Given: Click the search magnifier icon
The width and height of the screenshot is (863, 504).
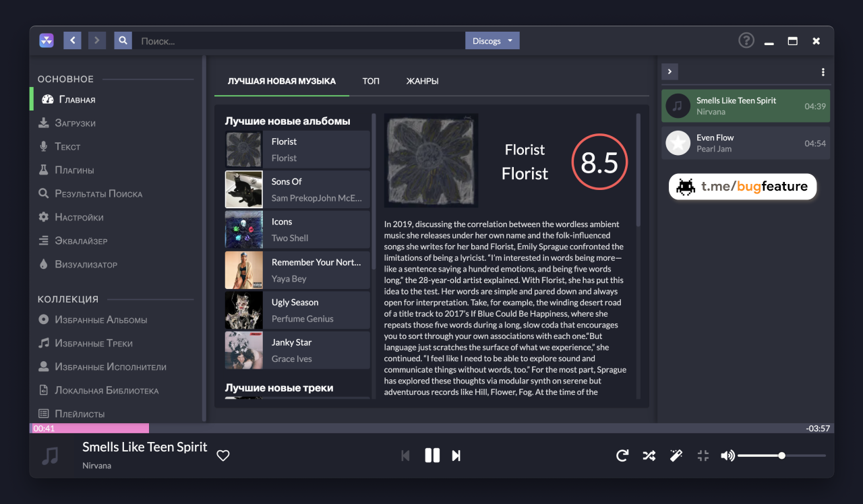Looking at the screenshot, I should pos(123,40).
